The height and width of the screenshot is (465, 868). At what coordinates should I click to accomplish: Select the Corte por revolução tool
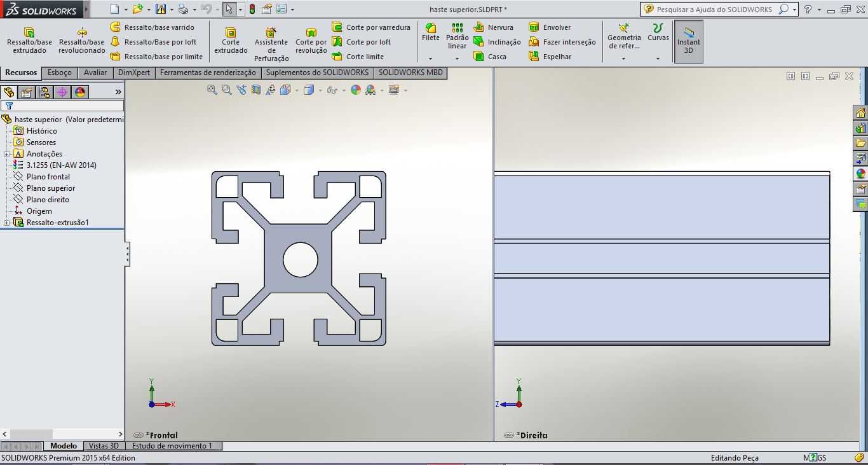click(x=311, y=41)
